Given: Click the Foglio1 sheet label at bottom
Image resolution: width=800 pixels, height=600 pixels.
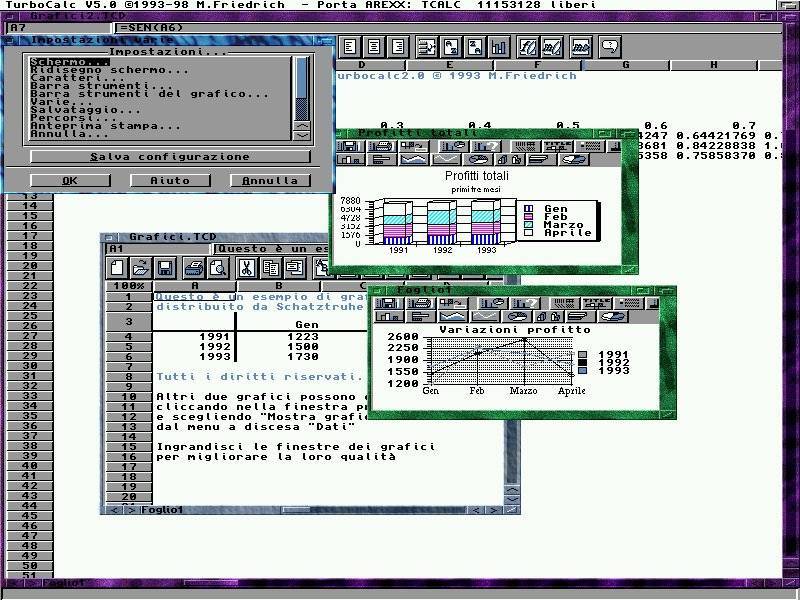Looking at the screenshot, I should (x=162, y=510).
